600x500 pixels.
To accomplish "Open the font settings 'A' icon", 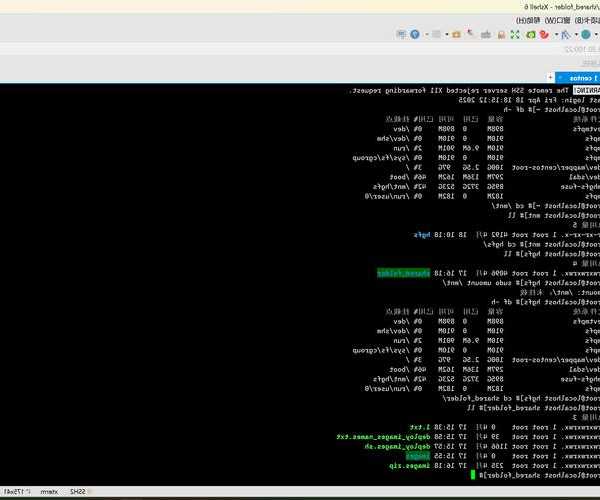I will pyautogui.click(x=566, y=34).
